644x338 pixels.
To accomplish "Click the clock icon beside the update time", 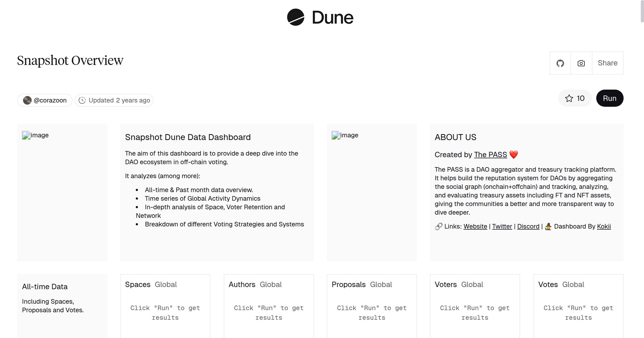I will click(82, 100).
